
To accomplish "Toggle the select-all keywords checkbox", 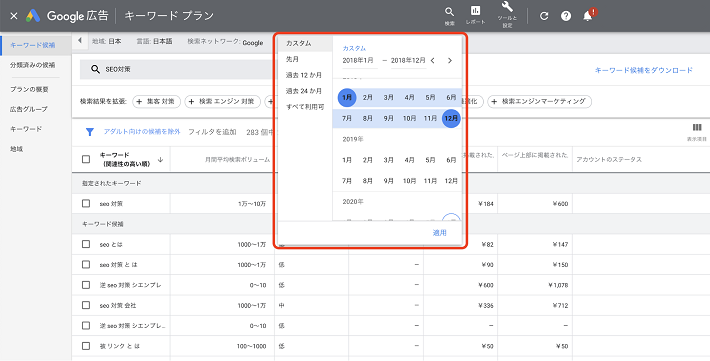I will [86, 159].
